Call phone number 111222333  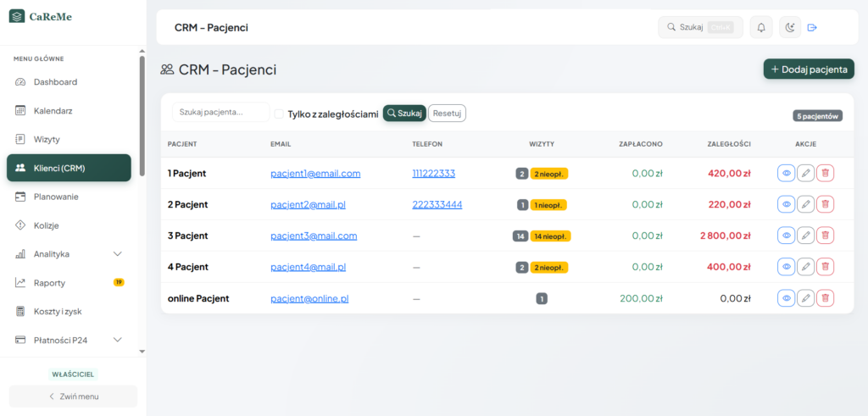click(x=433, y=173)
